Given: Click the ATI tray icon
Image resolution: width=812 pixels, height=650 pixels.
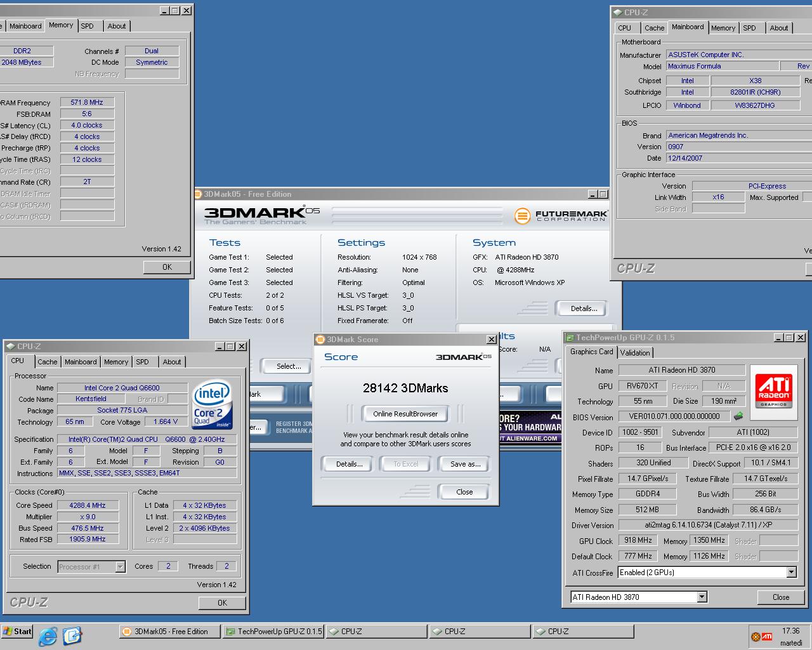Looking at the screenshot, I should click(767, 637).
